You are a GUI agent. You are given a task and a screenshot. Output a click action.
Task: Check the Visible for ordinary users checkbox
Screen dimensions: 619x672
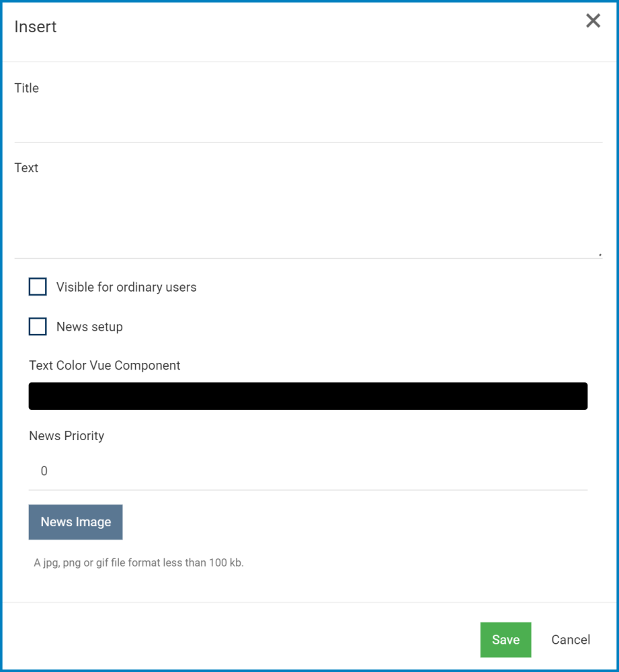[x=38, y=287]
